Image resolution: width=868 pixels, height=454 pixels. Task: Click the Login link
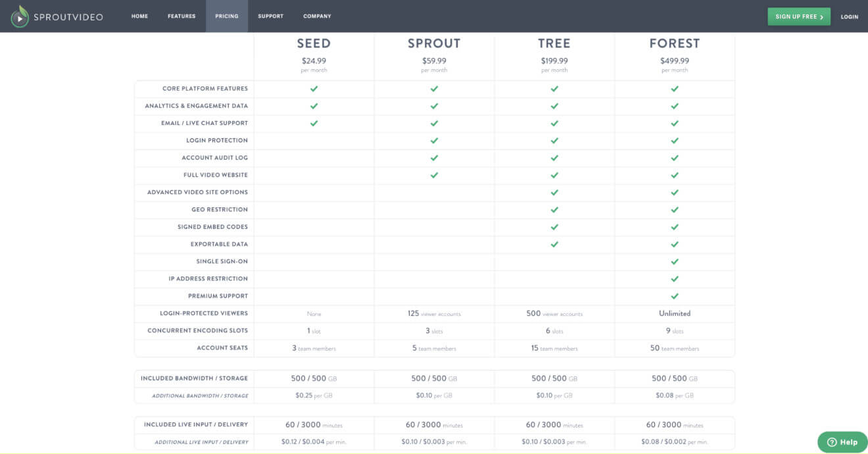850,17
